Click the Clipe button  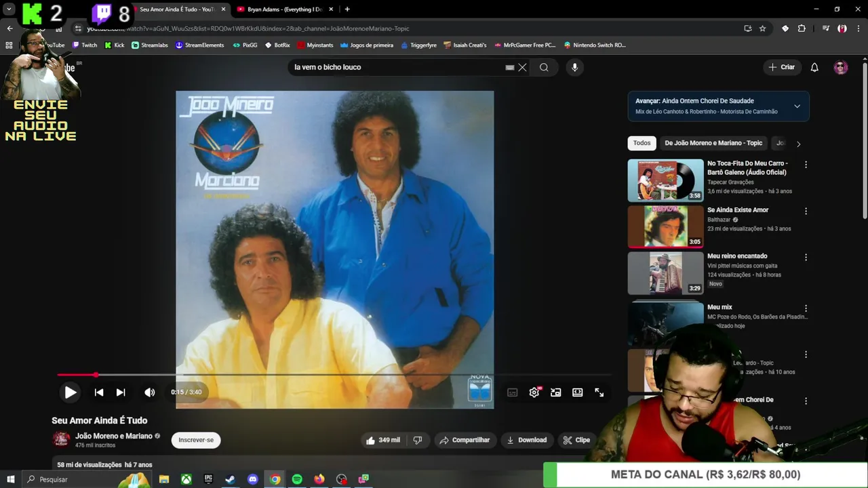click(x=576, y=440)
